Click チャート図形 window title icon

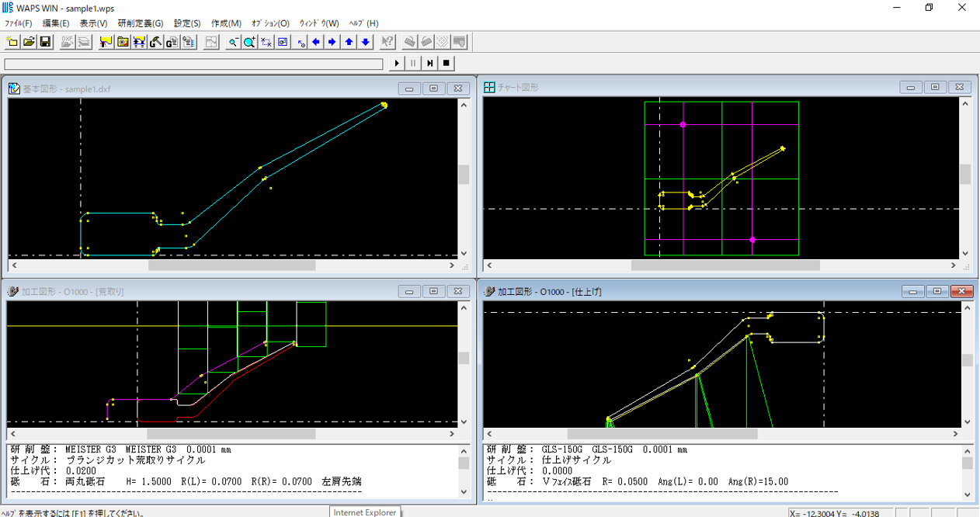490,88
